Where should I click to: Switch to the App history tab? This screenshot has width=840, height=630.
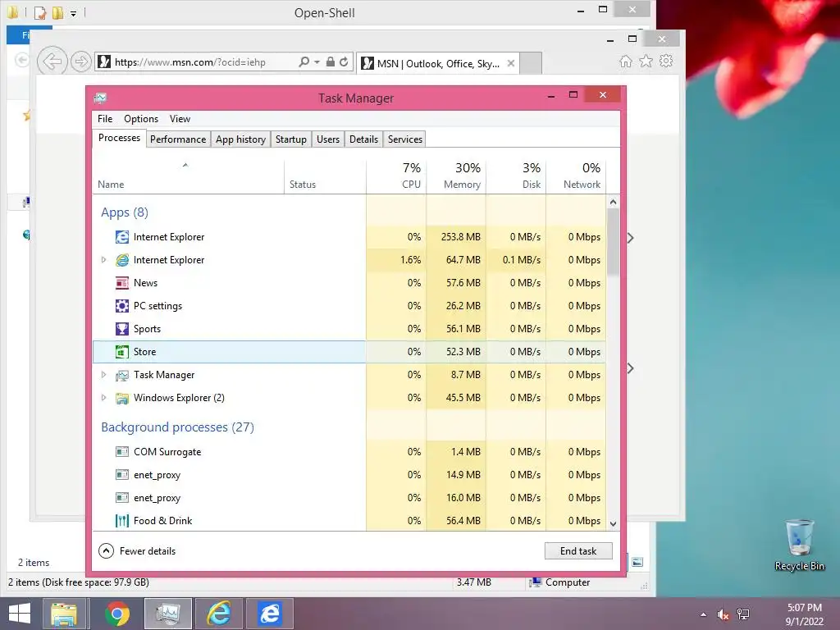coord(240,139)
